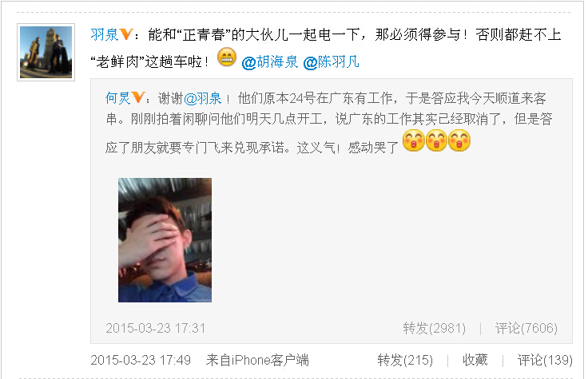Image resolution: width=588 pixels, height=379 pixels.
Task: Click the third crying emoji in the row
Action: click(x=459, y=140)
